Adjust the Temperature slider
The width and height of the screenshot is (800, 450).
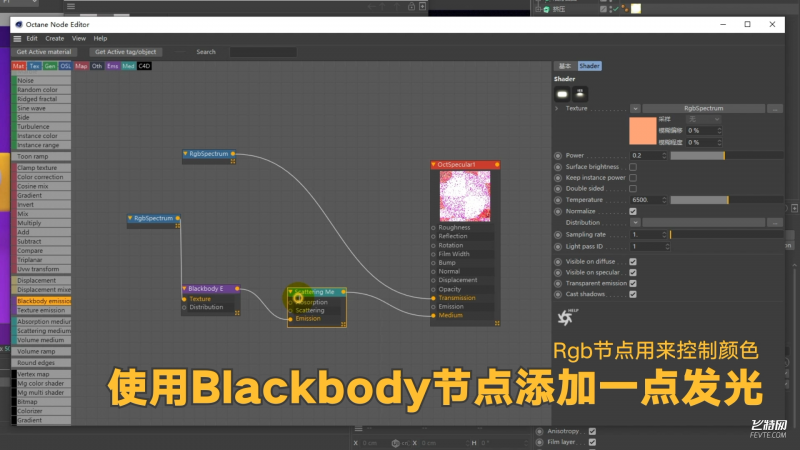coord(727,200)
